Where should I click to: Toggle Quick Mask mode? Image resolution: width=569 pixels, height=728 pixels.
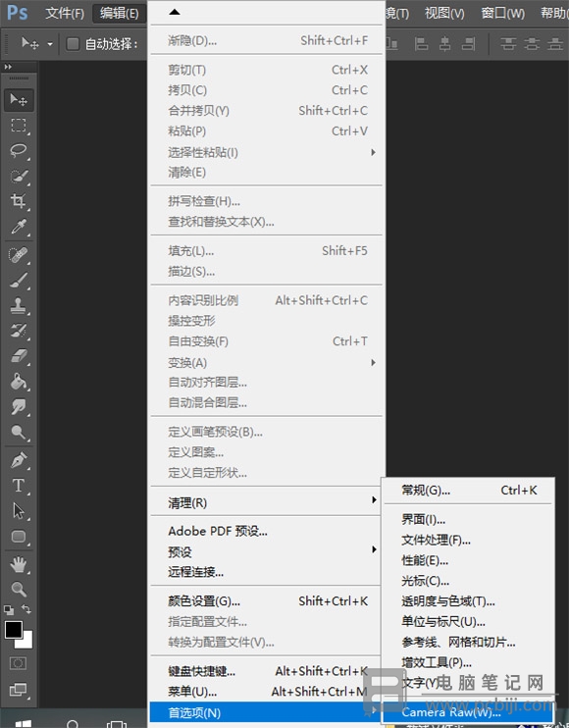(x=18, y=663)
